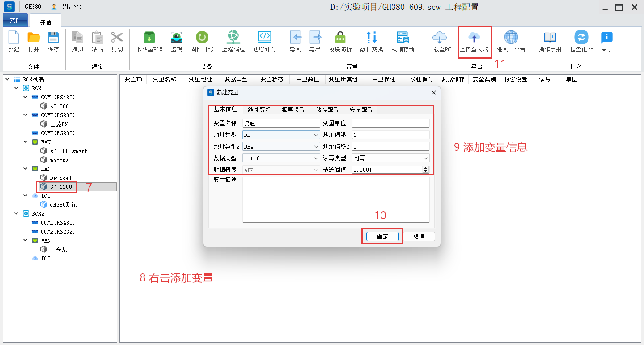The image size is (644, 345).
Task: Collapse the LAN node under BOX1
Action: tap(25, 169)
